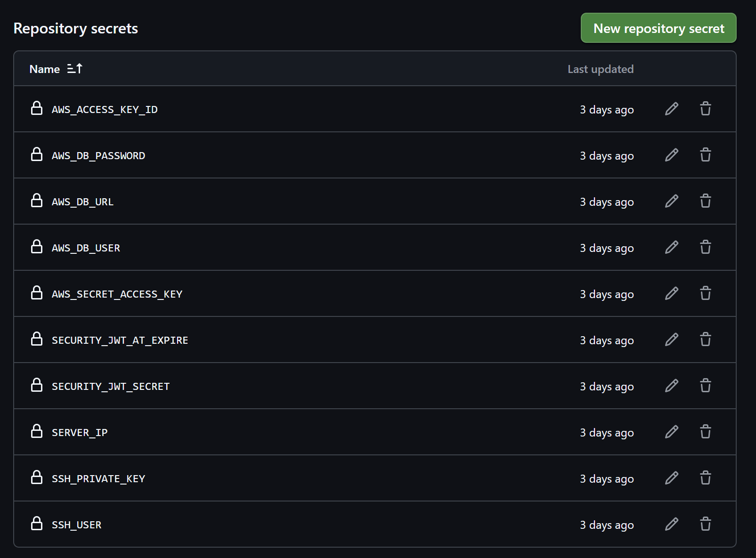
Task: Click 3 days ago in SSH_PRIVATE_KEY row
Action: [607, 479]
